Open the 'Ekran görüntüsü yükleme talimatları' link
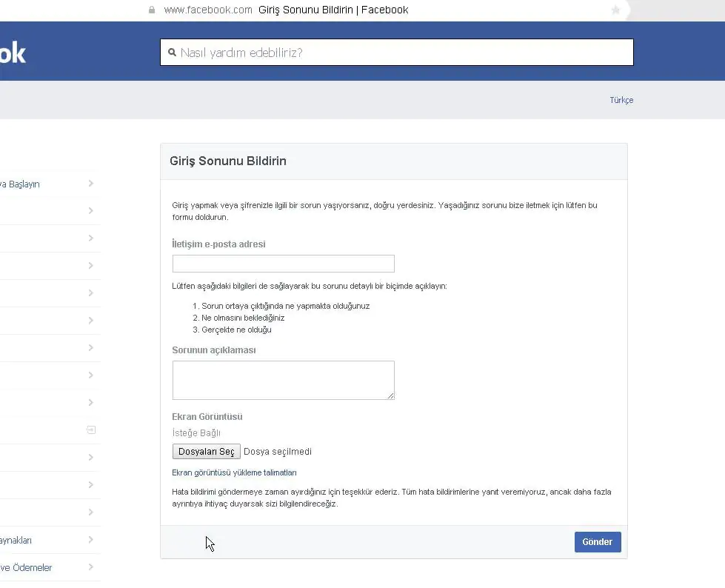This screenshot has height=588, width=725. tap(234, 472)
